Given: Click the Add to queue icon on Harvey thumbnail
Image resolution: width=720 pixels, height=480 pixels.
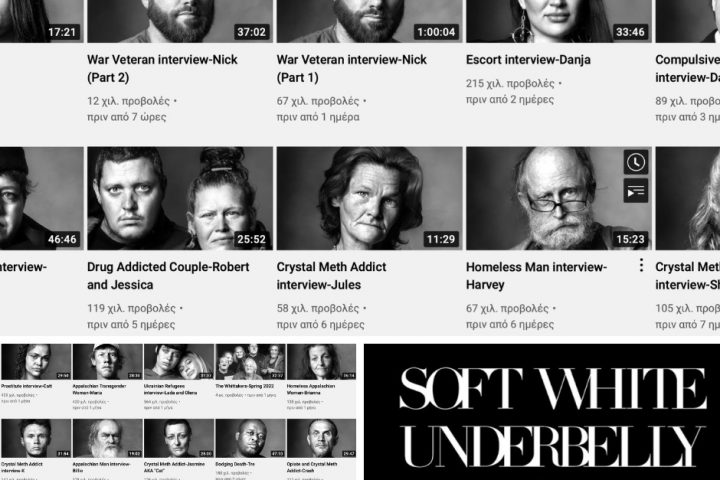Looking at the screenshot, I should (x=636, y=191).
